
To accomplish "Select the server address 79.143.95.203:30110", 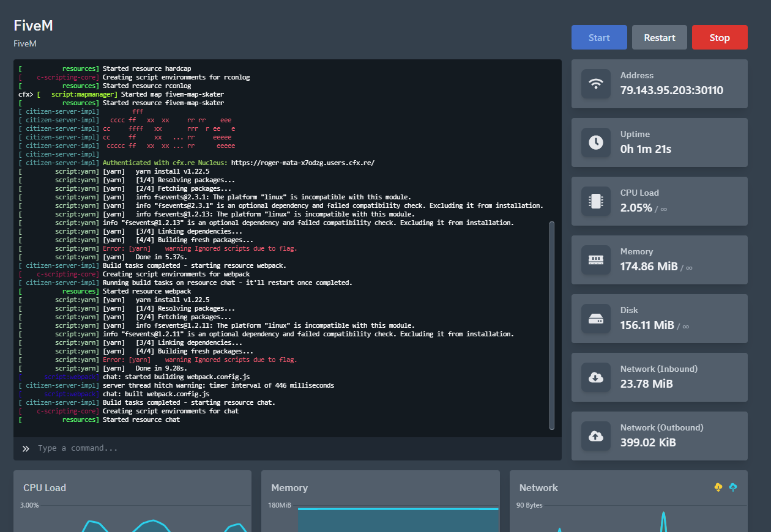I will tap(672, 91).
